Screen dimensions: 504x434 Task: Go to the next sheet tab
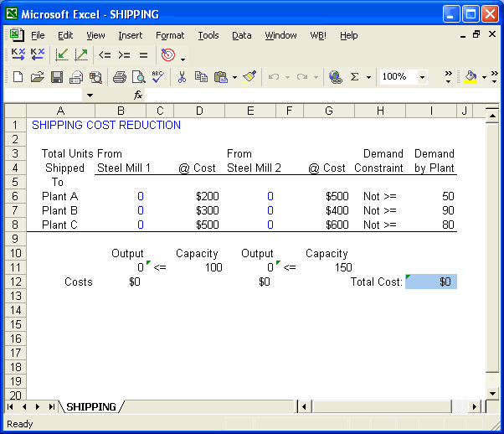coord(38,407)
